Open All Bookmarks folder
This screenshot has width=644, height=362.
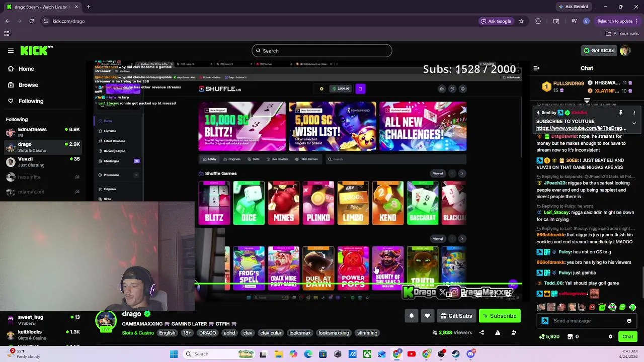622,34
